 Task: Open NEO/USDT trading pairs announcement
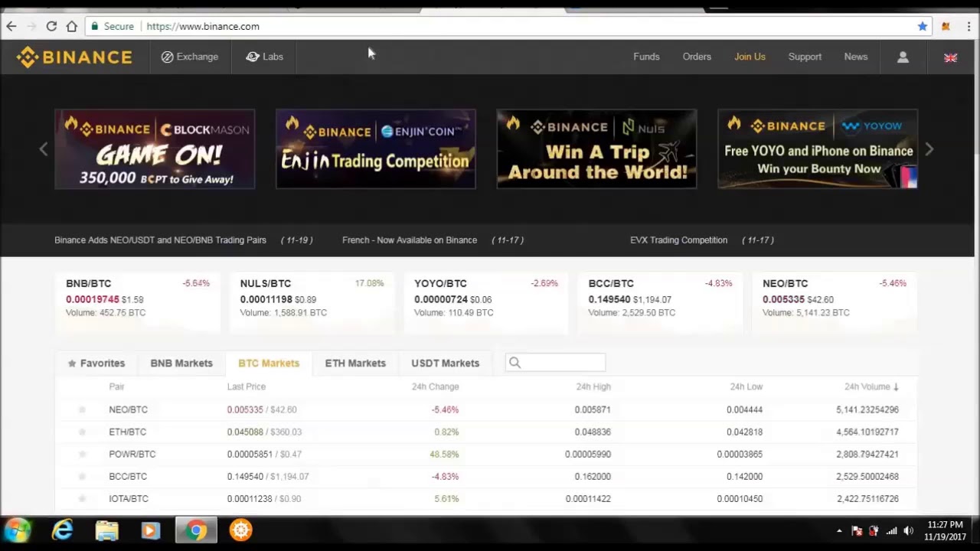[160, 240]
